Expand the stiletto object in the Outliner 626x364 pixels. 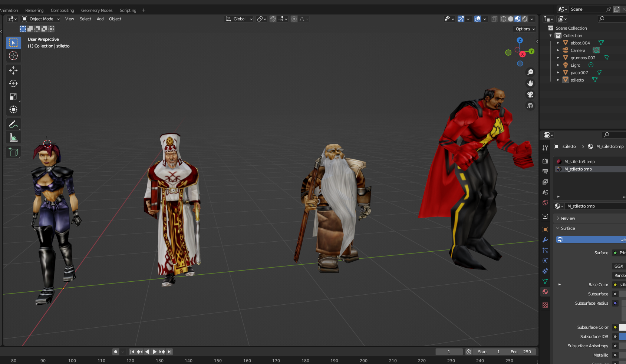click(x=558, y=80)
